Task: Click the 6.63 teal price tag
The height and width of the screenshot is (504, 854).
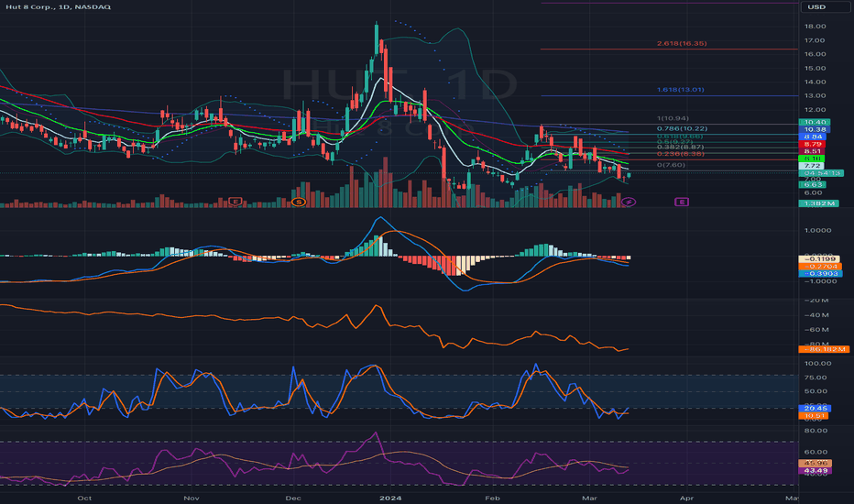Action: (812, 185)
